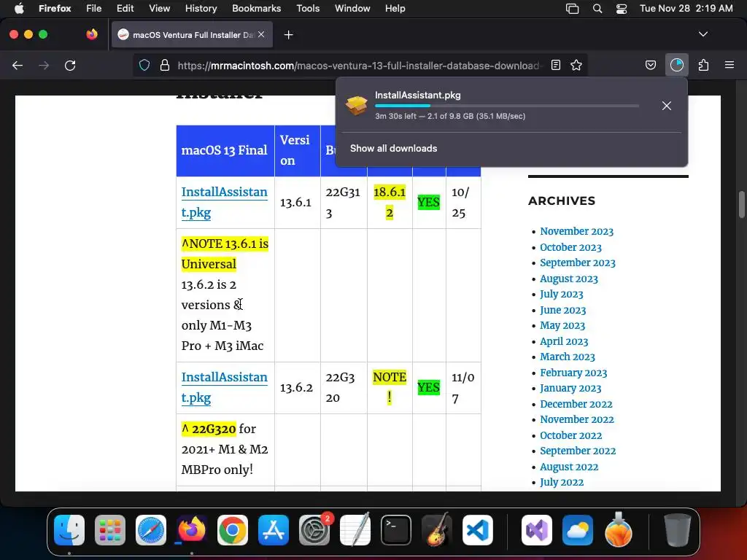Open the October 2023 archive

(570, 247)
